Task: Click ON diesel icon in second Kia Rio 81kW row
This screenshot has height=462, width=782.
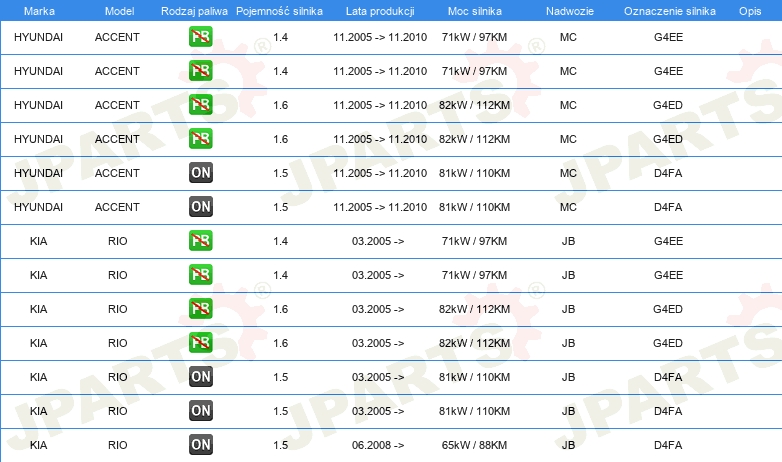Action: [x=200, y=411]
